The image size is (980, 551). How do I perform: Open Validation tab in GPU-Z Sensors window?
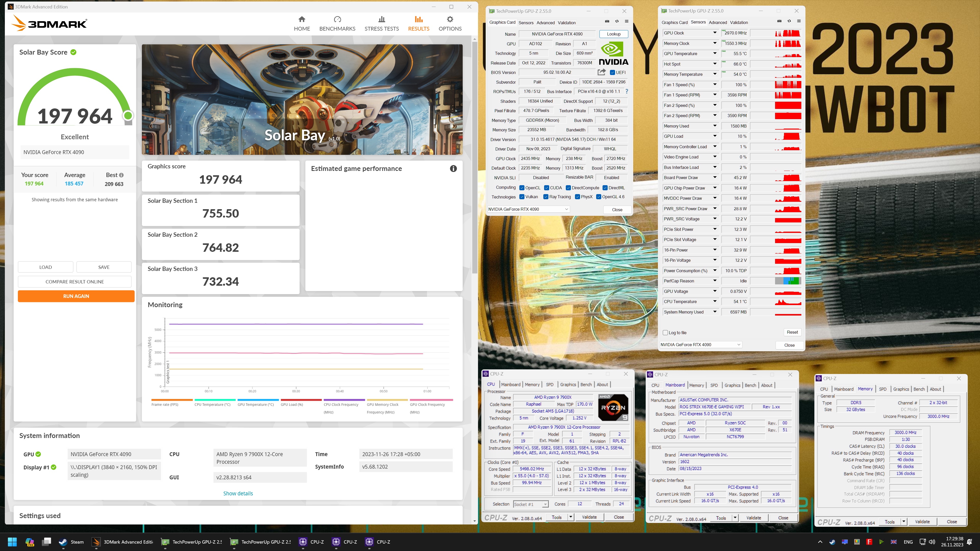tap(739, 22)
